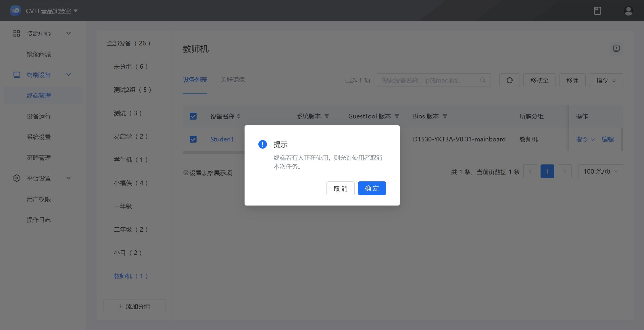Click the user avatar in the top bar

pos(628,11)
